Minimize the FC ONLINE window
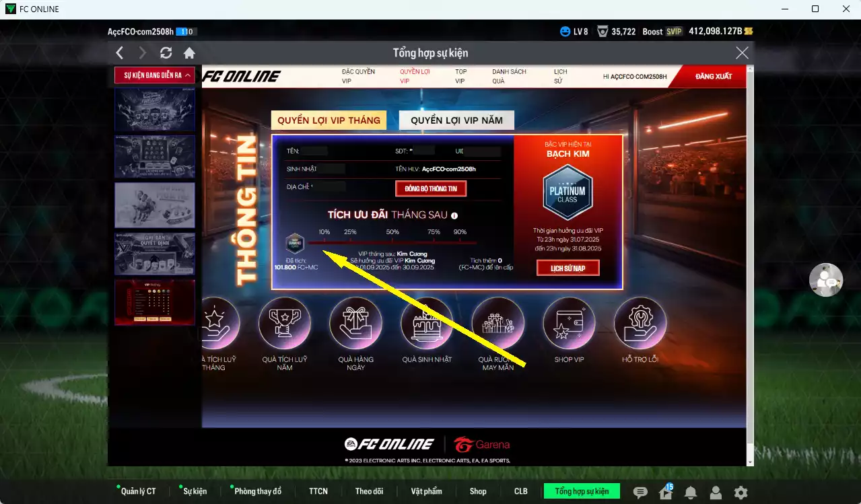The width and height of the screenshot is (861, 504). [x=785, y=9]
